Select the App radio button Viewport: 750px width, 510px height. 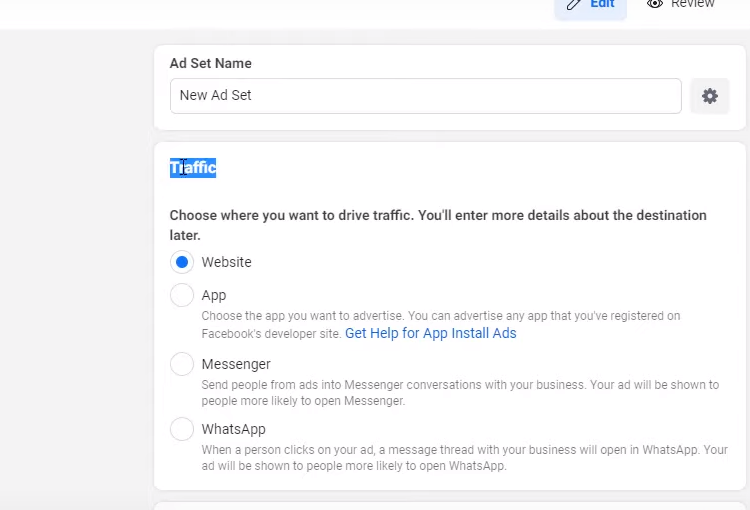[182, 295]
